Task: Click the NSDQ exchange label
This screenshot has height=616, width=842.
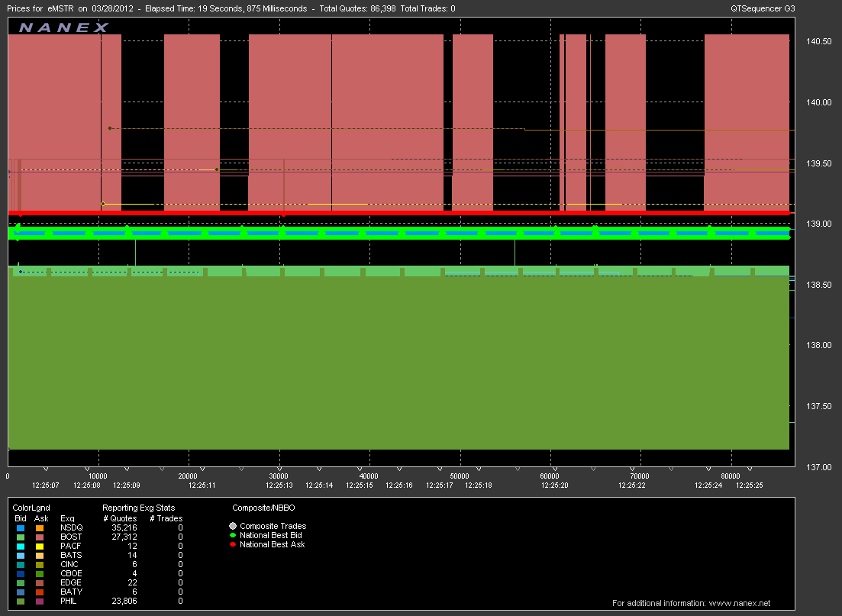Action: click(72, 528)
